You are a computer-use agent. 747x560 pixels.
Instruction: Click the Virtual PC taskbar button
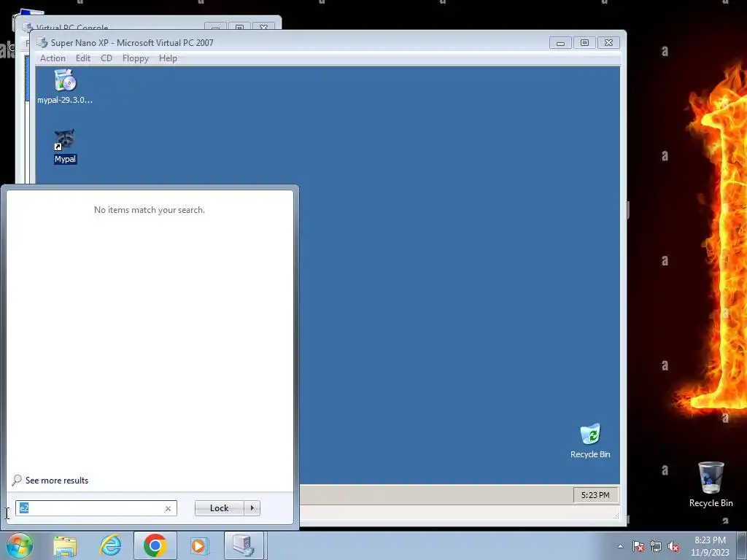(244, 545)
